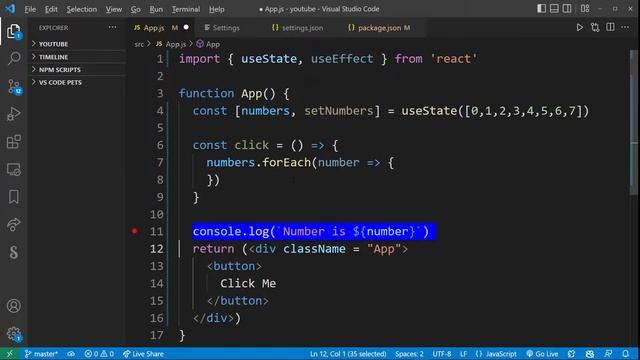Open the errors and warnings counter
Image resolution: width=640 pixels, height=360 pixels.
pos(99,354)
